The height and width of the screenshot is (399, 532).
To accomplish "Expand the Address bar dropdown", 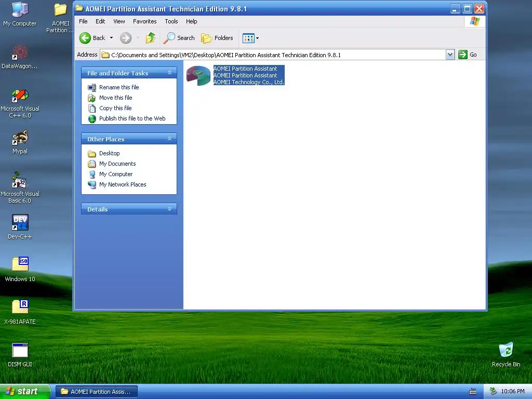I will tap(450, 55).
